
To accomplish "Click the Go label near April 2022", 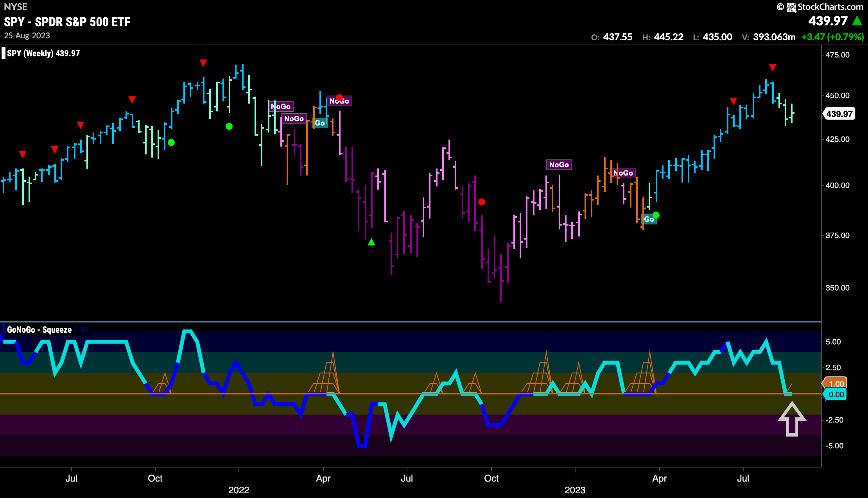I will tap(320, 123).
